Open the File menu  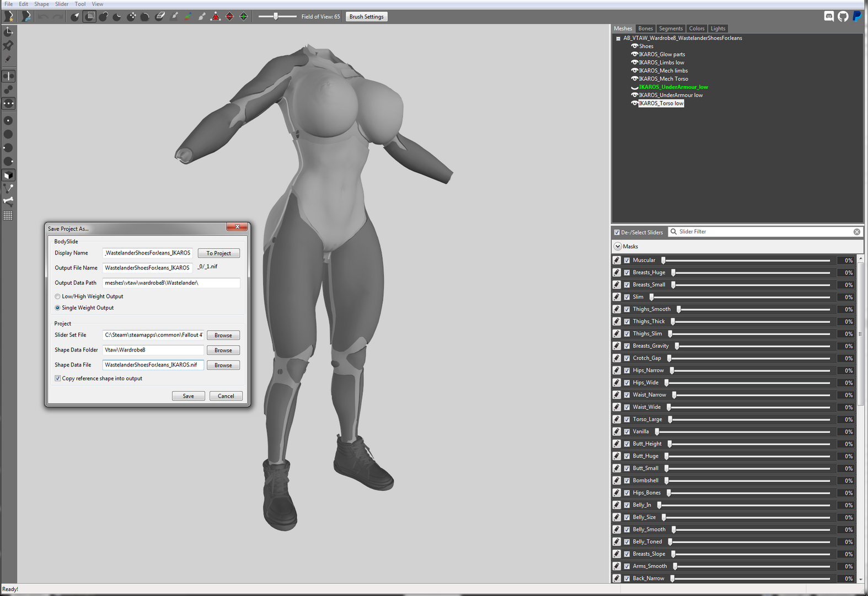click(9, 4)
